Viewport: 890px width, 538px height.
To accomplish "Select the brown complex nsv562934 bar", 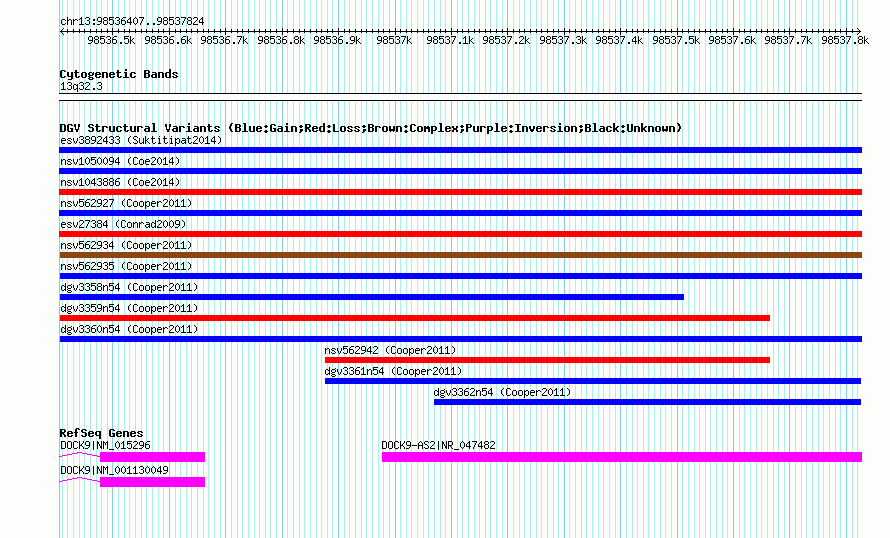I will pos(460,255).
